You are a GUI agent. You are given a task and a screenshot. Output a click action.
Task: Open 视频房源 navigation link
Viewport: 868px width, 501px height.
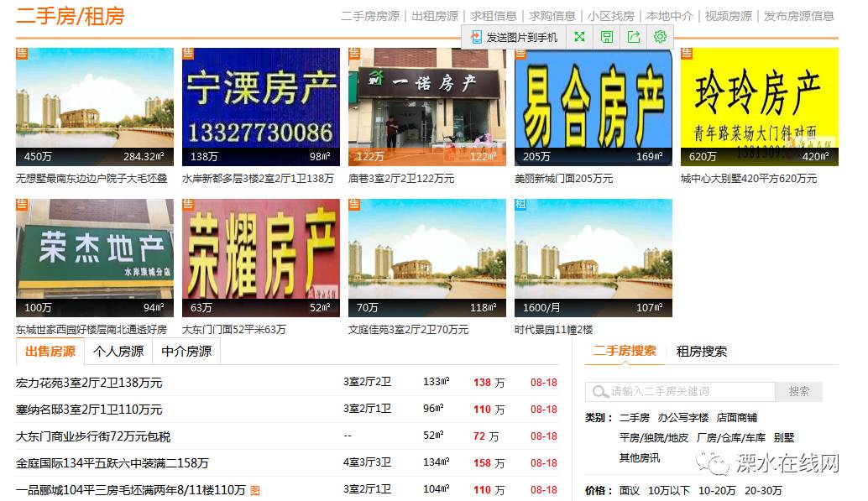pyautogui.click(x=729, y=16)
